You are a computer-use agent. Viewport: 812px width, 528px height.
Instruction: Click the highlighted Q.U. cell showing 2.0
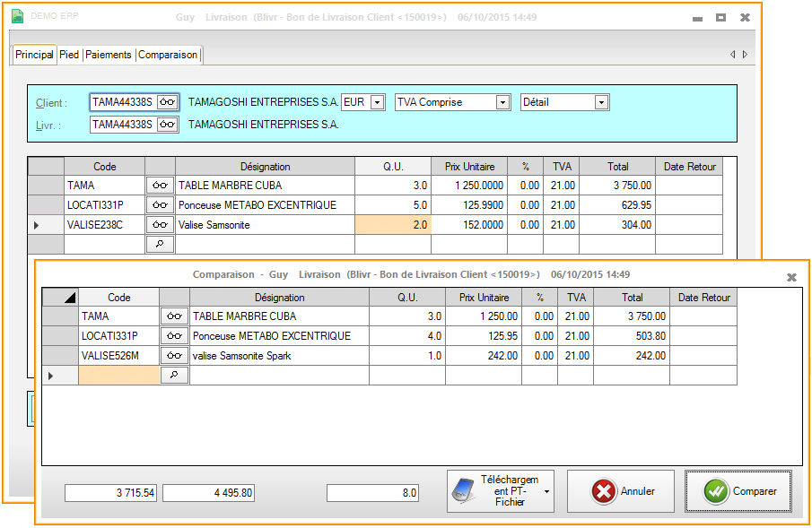point(393,225)
